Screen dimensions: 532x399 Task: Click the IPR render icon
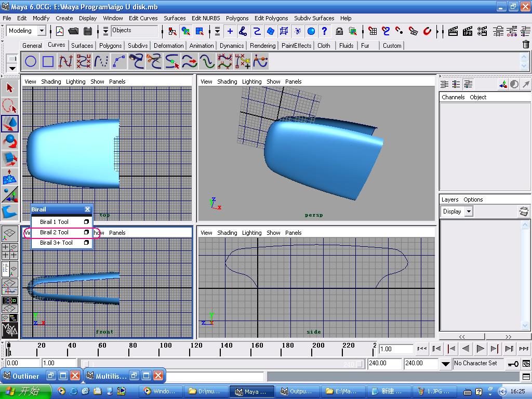coord(468,31)
